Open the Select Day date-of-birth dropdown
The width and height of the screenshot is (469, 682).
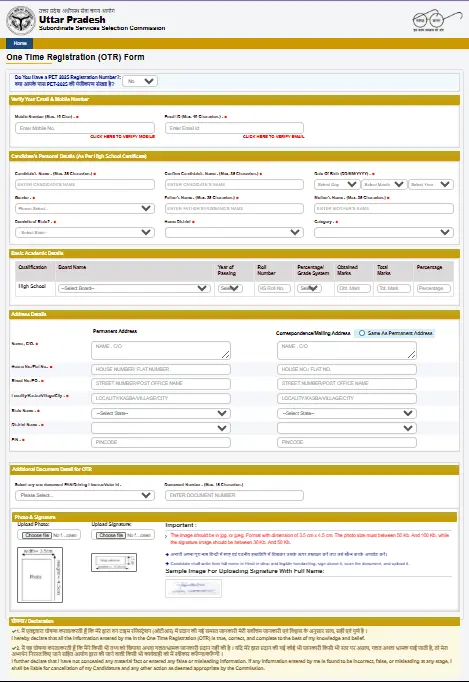[337, 184]
